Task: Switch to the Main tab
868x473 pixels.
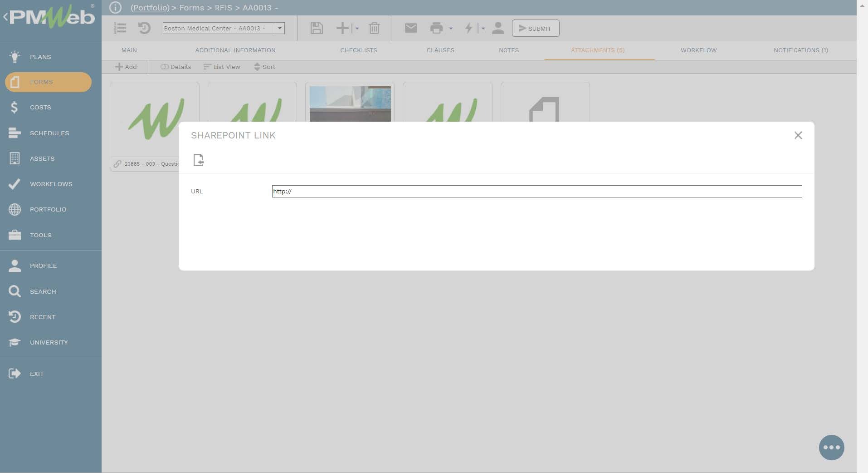Action: (x=129, y=50)
